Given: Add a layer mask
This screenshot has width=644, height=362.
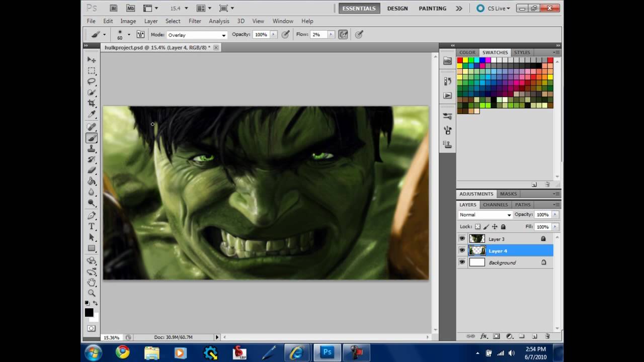Looking at the screenshot, I should [x=497, y=336].
